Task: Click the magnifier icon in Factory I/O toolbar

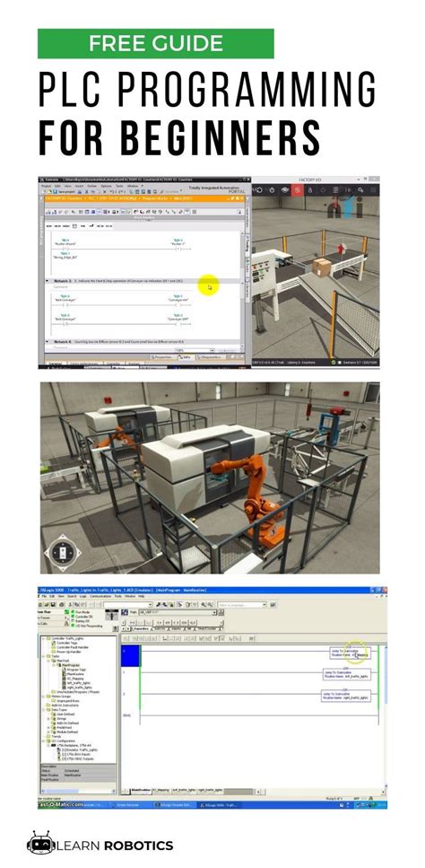Action: (x=360, y=190)
